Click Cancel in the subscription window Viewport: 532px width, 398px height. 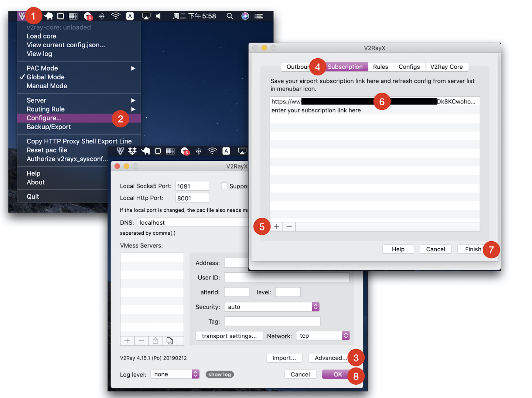point(436,249)
